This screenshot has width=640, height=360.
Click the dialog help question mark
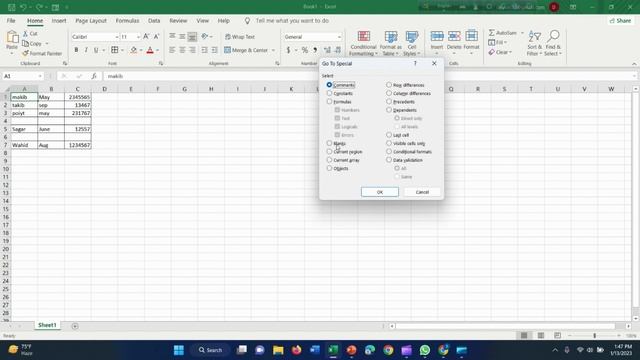[x=415, y=63]
